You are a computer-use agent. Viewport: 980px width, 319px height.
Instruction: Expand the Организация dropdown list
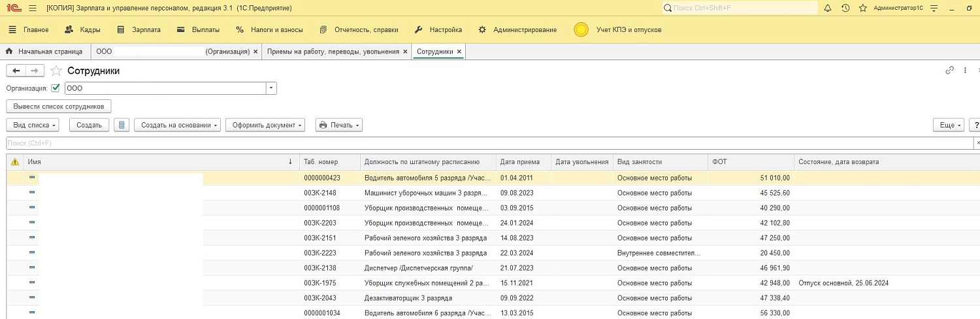point(271,88)
